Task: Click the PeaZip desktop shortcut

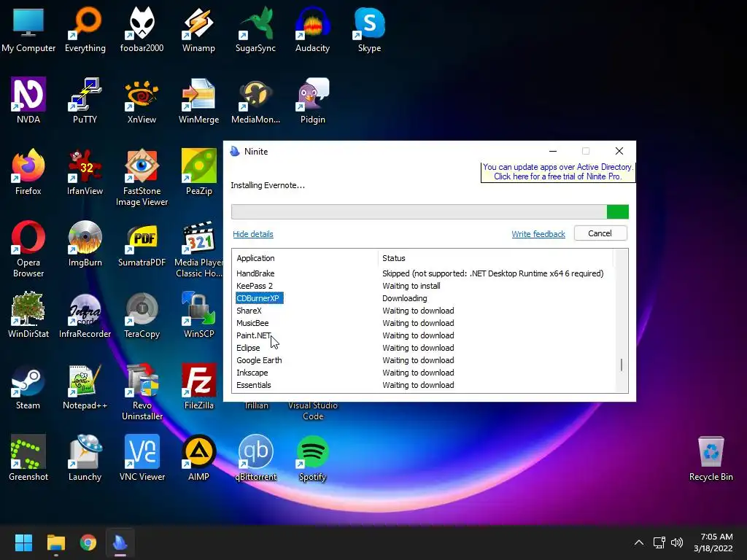Action: (x=198, y=172)
